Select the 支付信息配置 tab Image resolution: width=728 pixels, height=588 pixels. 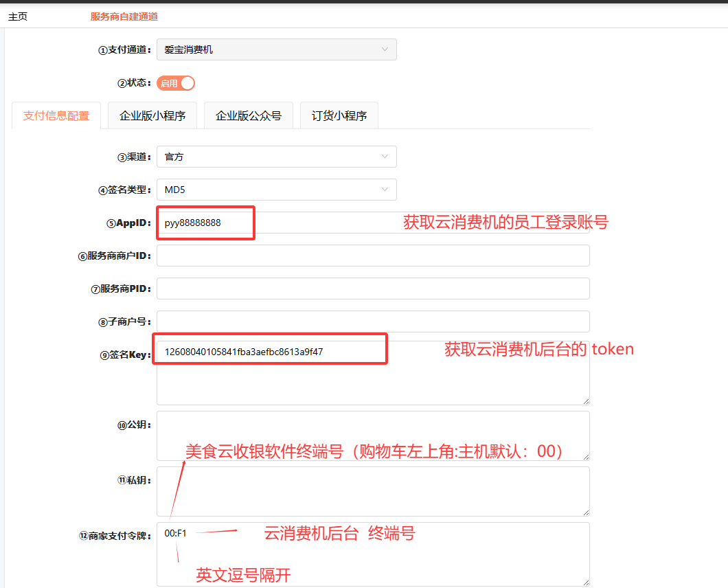[x=56, y=115]
